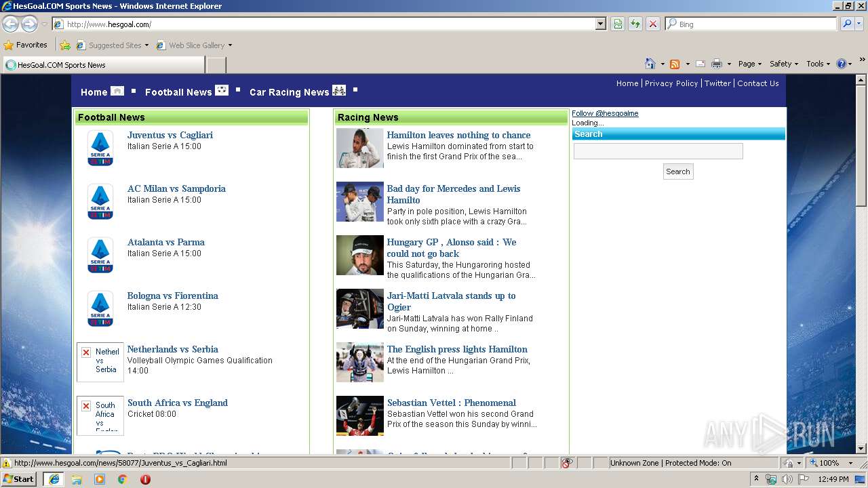Screen dimensions: 868x488
Task: Click the browser Forward arrow button
Action: tap(29, 24)
